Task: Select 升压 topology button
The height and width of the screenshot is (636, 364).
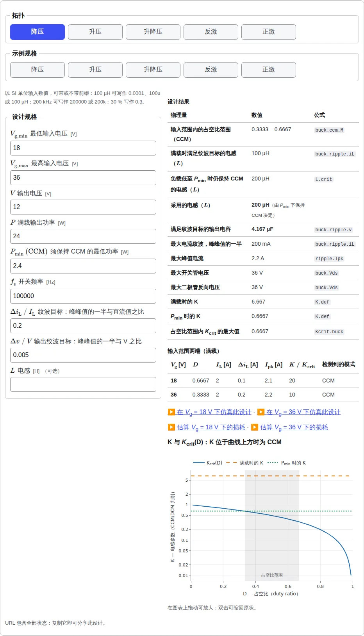Action: coord(95,32)
